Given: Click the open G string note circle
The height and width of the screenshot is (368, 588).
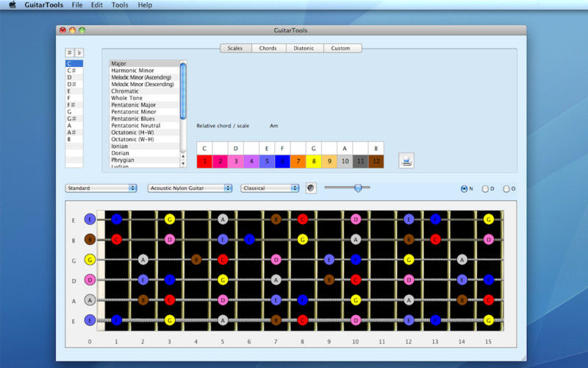Looking at the screenshot, I should tap(90, 260).
